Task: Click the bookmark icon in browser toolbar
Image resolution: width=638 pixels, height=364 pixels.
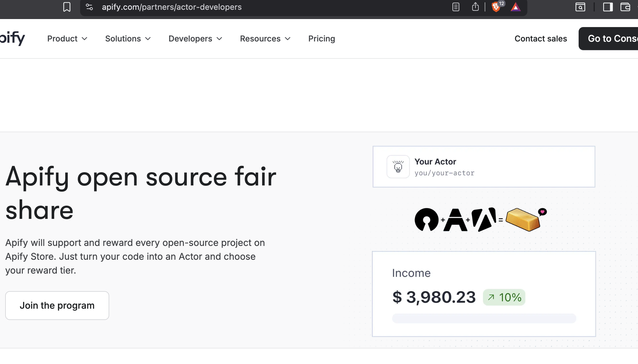Action: pos(67,7)
